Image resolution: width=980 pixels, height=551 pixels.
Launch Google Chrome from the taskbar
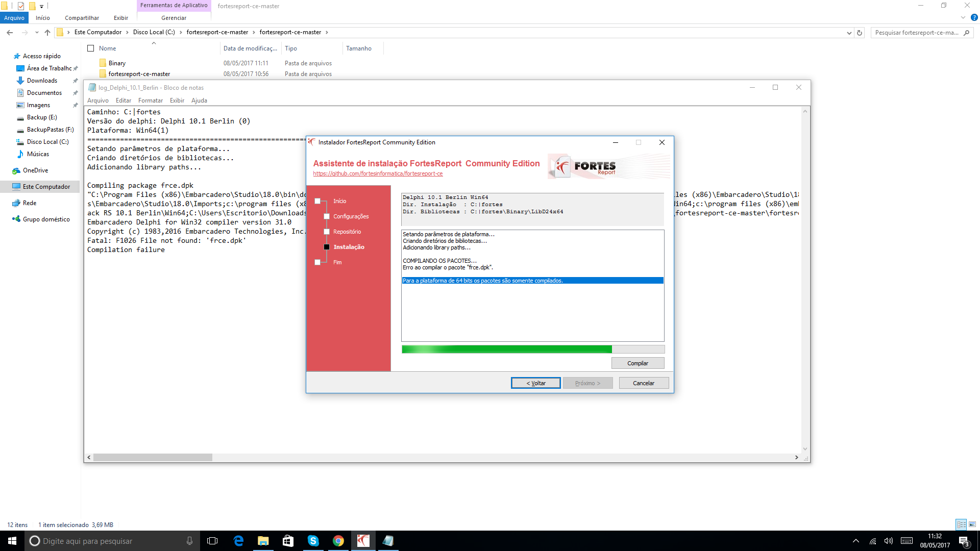[x=338, y=541]
